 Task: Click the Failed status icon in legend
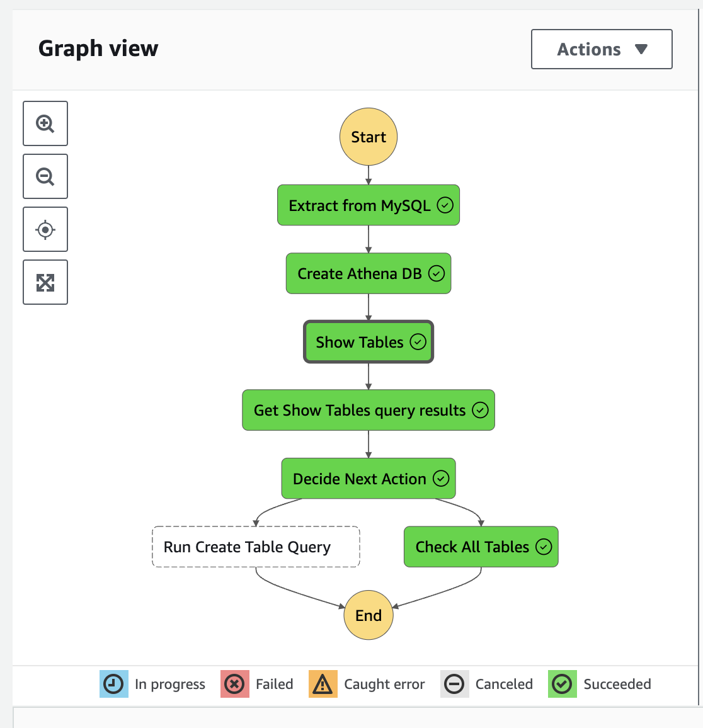pyautogui.click(x=234, y=684)
